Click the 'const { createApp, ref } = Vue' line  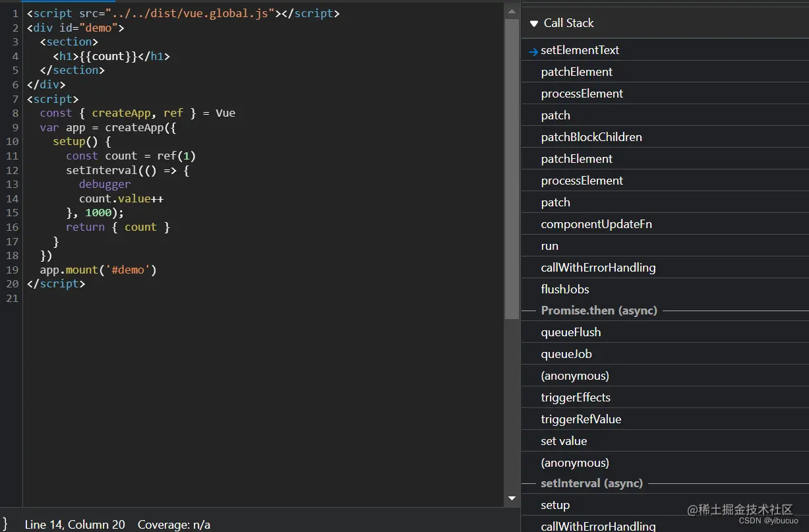(x=137, y=113)
